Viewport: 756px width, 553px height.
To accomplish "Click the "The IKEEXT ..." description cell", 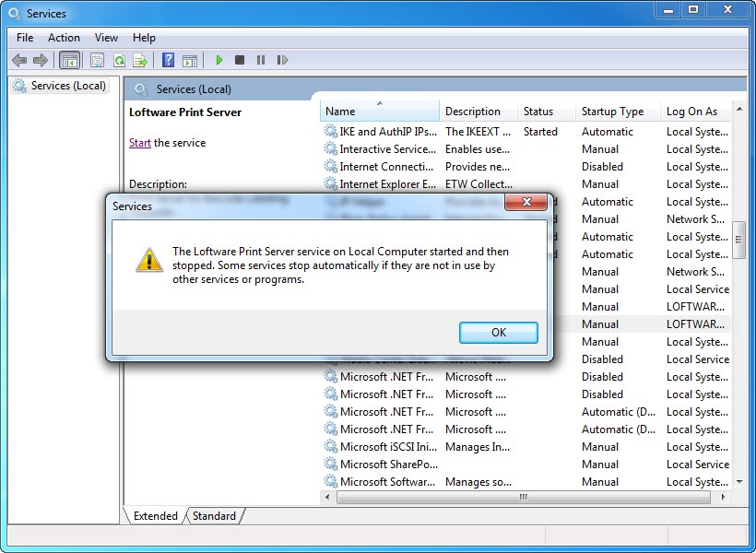I will click(x=478, y=132).
